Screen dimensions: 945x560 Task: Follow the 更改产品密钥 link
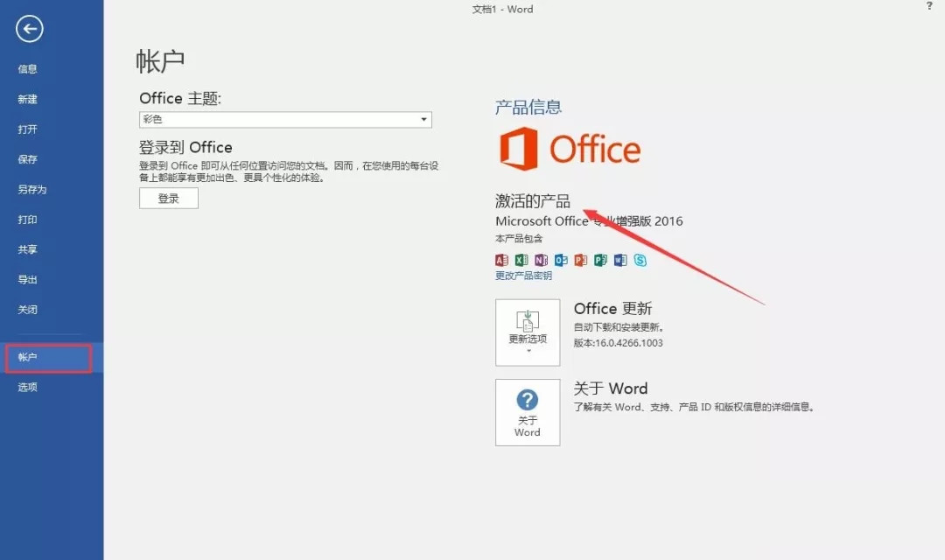pyautogui.click(x=524, y=276)
